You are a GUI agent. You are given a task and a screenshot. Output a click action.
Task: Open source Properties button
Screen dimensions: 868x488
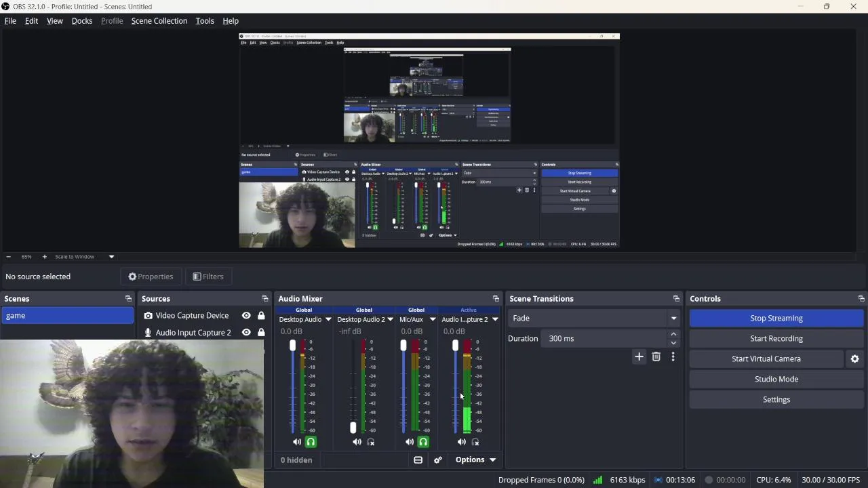[x=151, y=277]
